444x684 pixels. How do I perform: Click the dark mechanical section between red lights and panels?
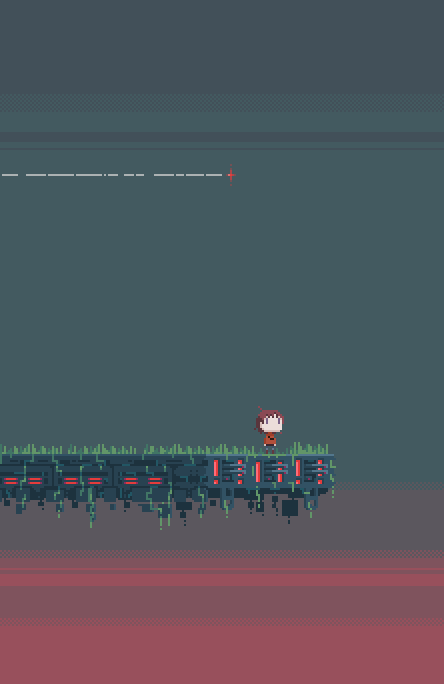(x=190, y=472)
